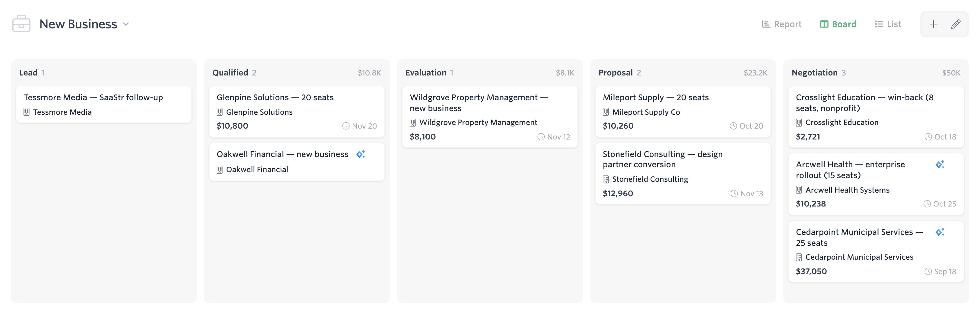Open Stonefield Consulting design partner conversion card
Screen dimensions: 980x317
(683, 174)
